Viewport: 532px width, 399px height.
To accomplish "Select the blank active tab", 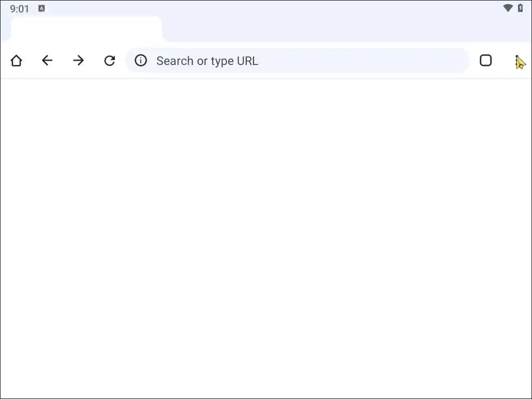I will 86,29.
